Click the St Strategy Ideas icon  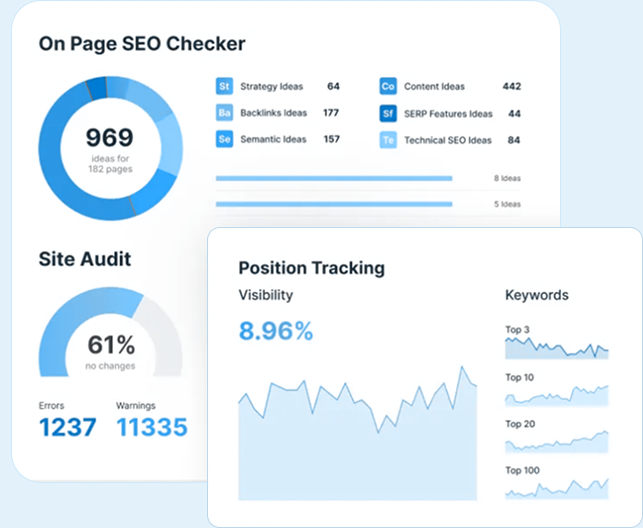[225, 87]
